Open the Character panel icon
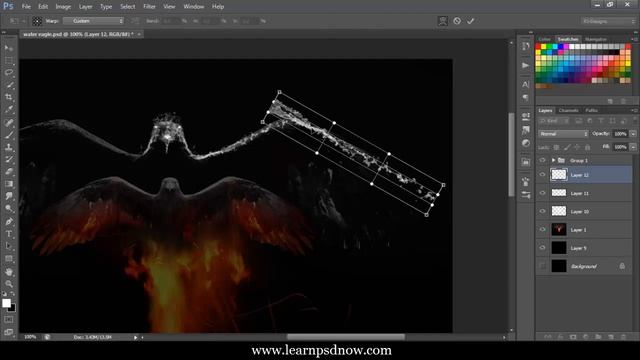Image resolution: width=640 pixels, height=360 pixels. (x=526, y=84)
